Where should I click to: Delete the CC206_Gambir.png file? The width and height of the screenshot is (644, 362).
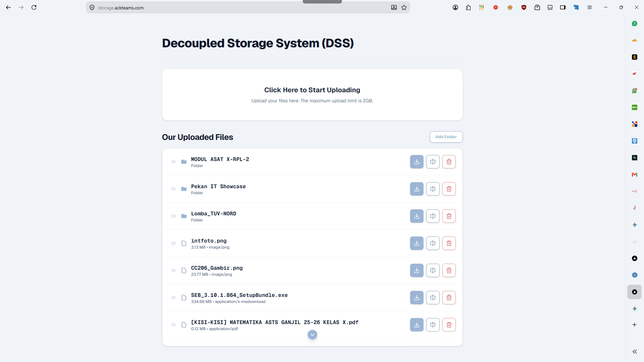click(449, 270)
